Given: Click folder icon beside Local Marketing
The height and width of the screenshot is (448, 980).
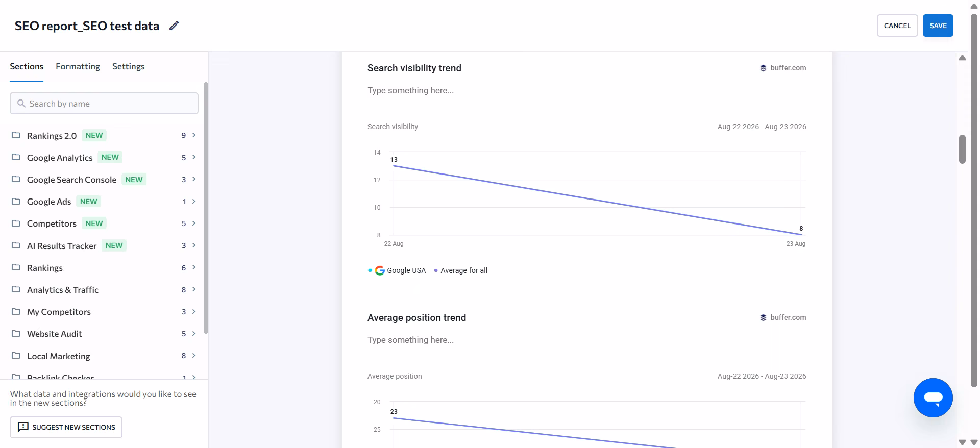Looking at the screenshot, I should click(x=16, y=356).
